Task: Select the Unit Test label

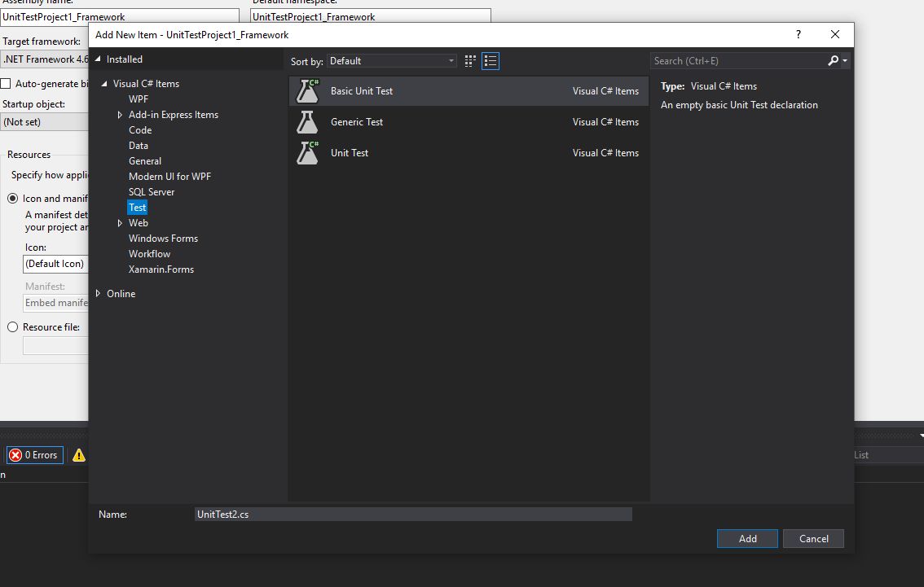Action: point(350,152)
